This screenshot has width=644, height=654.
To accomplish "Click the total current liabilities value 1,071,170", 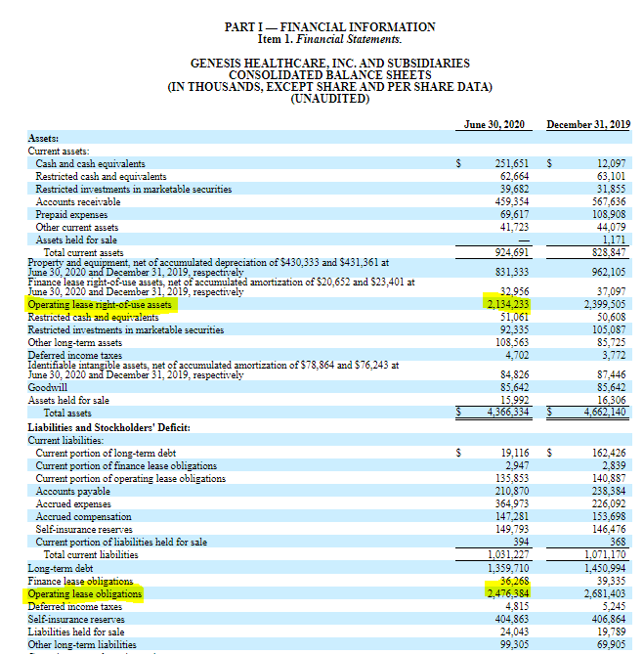I will point(605,554).
